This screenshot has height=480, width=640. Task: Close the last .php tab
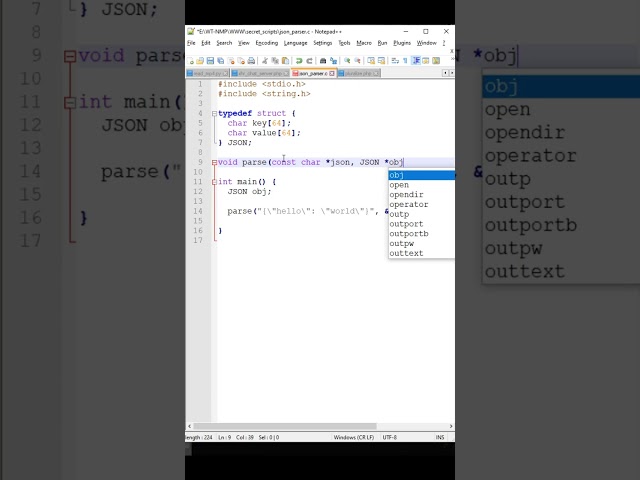coord(376,73)
